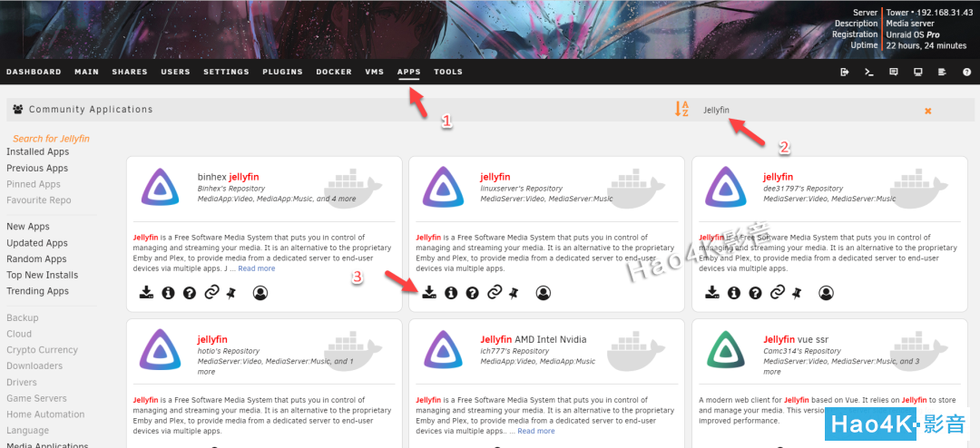
Task: Open Favourite Repo in sidebar
Action: pyautogui.click(x=39, y=200)
